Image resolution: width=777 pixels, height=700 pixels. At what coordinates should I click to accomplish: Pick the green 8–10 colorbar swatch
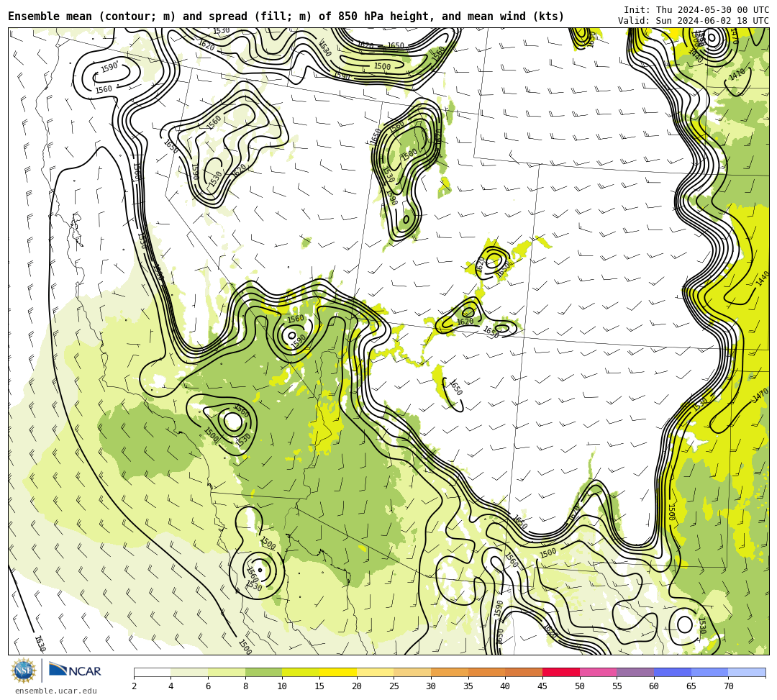(x=263, y=672)
